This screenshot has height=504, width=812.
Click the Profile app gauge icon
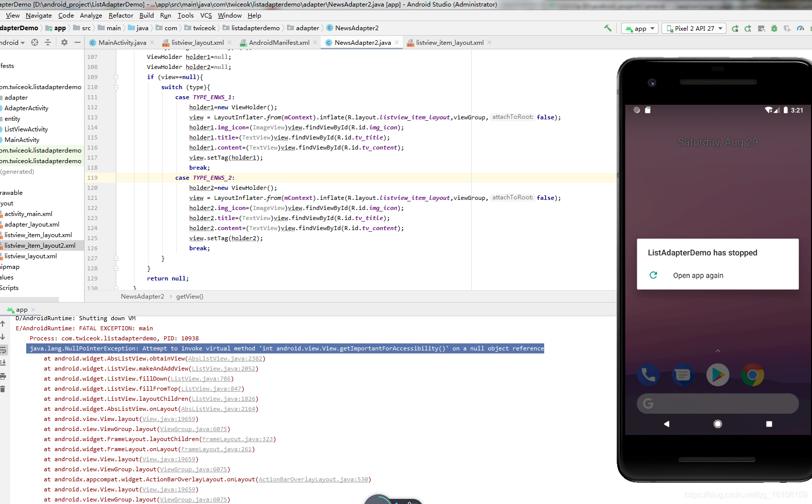coord(800,28)
